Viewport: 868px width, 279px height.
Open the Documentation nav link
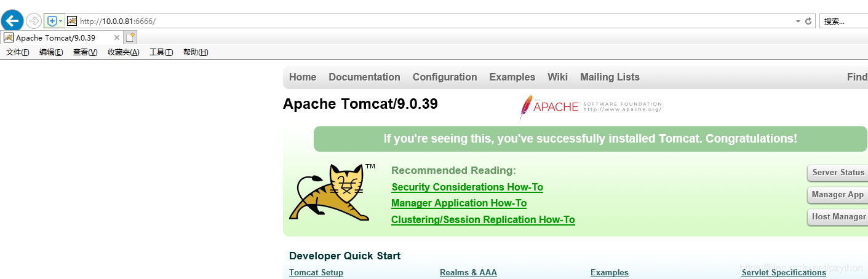(364, 77)
